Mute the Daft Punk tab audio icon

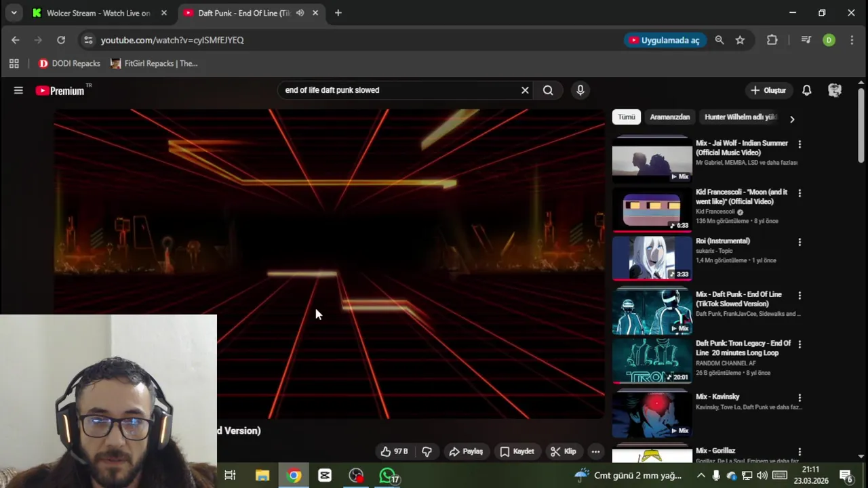(x=300, y=13)
